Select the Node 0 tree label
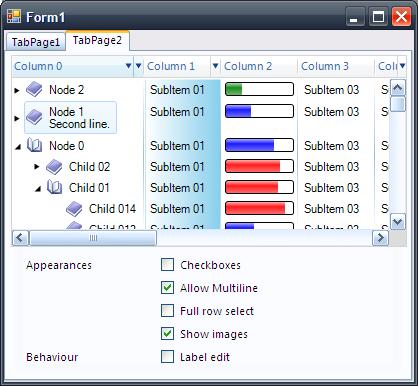Image resolution: width=418 pixels, height=386 pixels. click(x=66, y=146)
